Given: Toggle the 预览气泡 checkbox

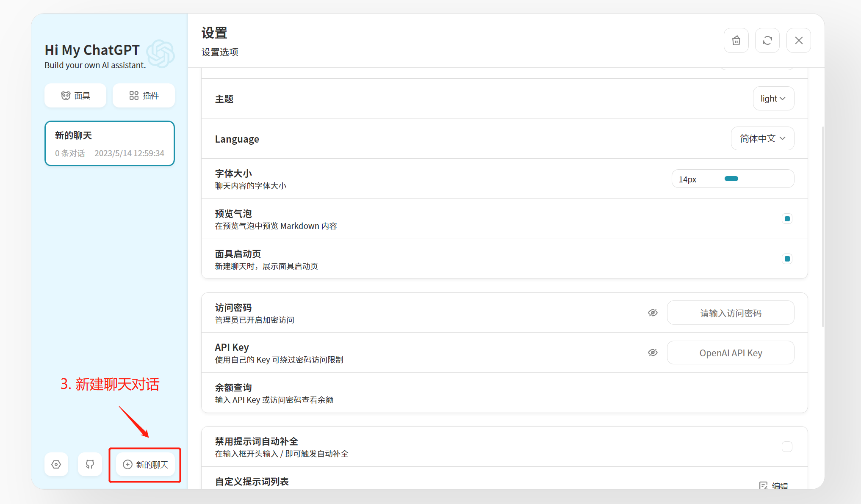Looking at the screenshot, I should point(787,219).
